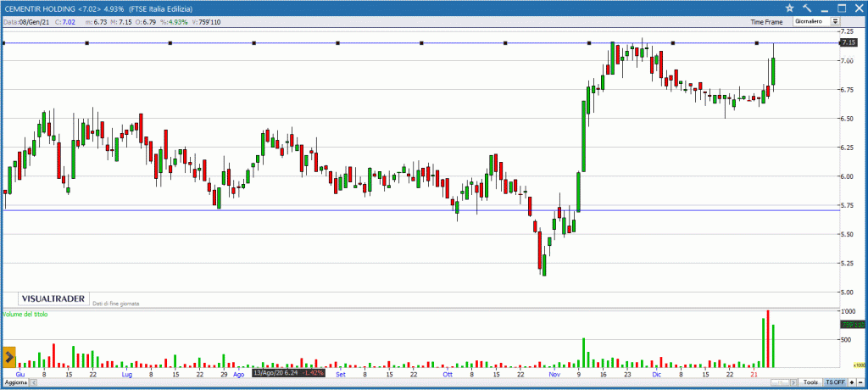This screenshot has width=868, height=390.
Task: Click the 'Nov' month label on time axis
Action: click(554, 375)
